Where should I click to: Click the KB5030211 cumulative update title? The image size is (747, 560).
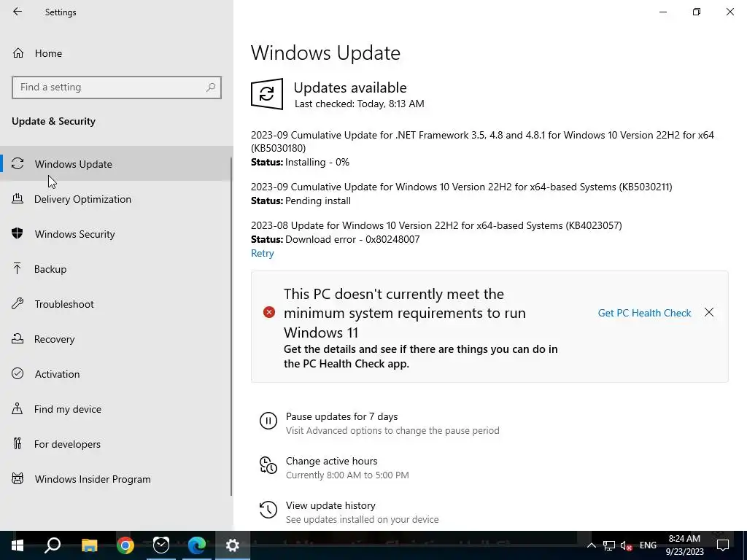click(462, 187)
